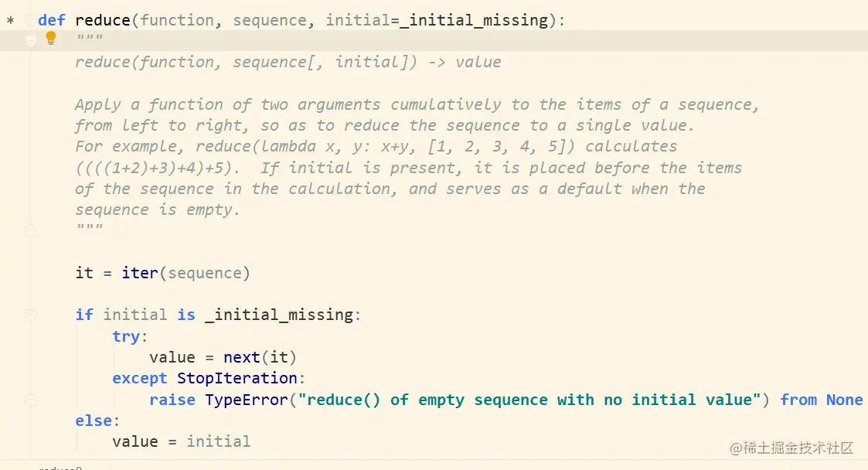
Task: Click the 'else' keyword
Action: [x=94, y=421]
